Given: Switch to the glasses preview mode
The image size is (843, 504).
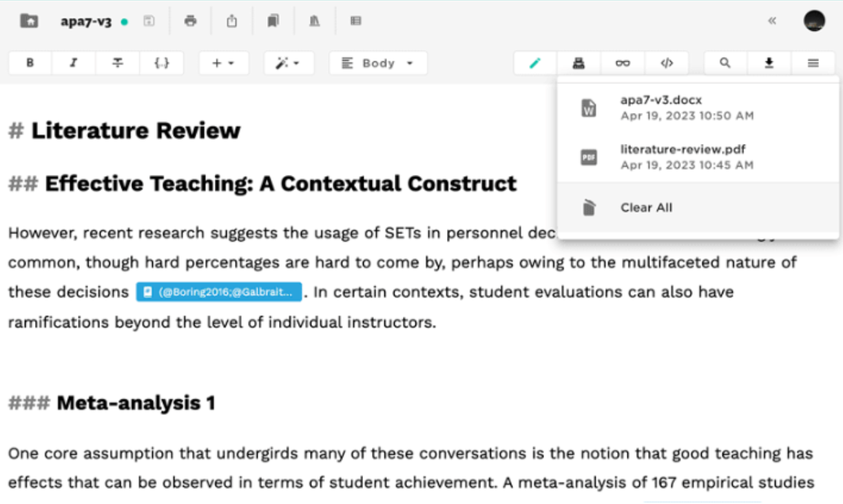Looking at the screenshot, I should (x=623, y=63).
